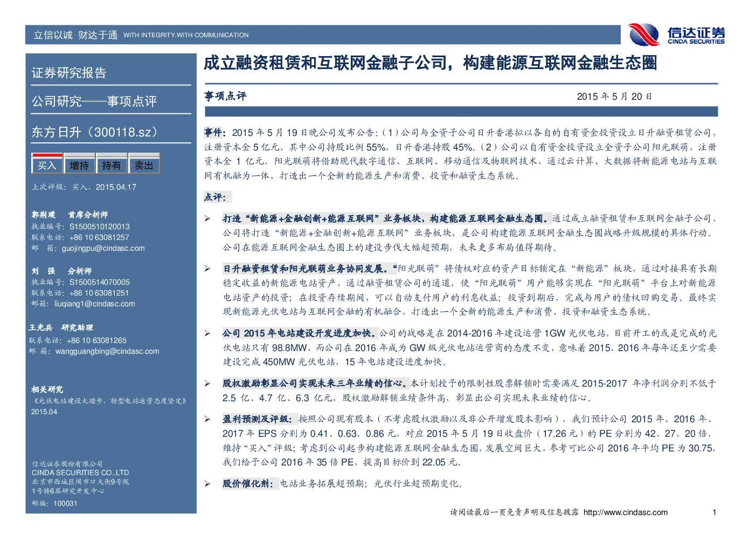Click the arrow bullet before 日升融资租赁和阳光联萌

coord(207,269)
